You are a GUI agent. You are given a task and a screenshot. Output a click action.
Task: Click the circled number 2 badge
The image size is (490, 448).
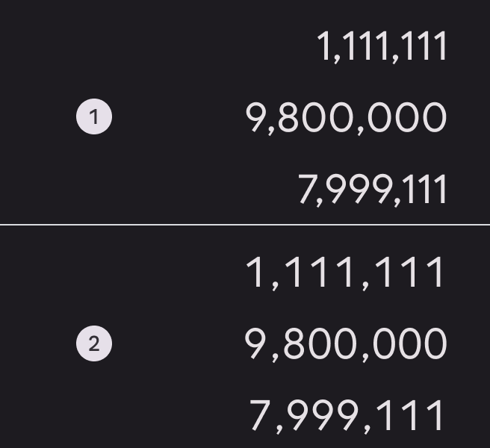tap(94, 344)
